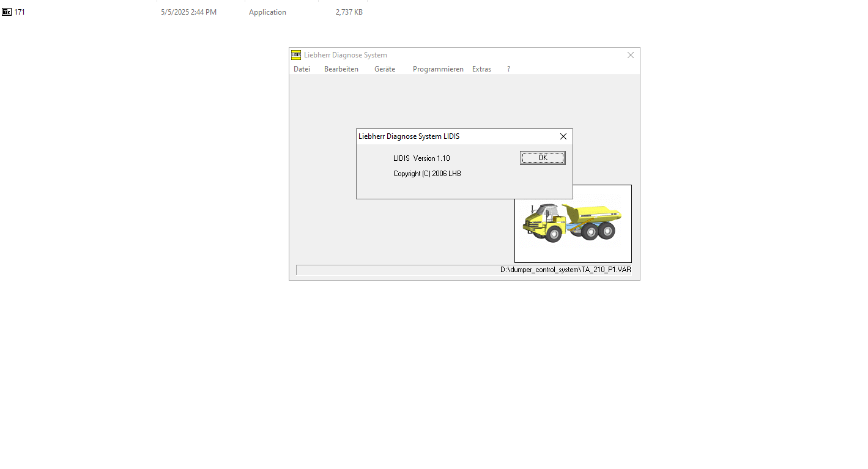The width and height of the screenshot is (868, 469).
Task: Click the 5/5/2025 2:44 PM date entry
Action: (188, 12)
